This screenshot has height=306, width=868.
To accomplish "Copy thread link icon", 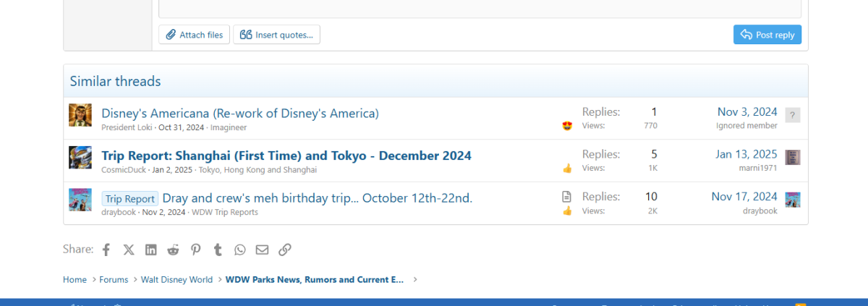I will [x=285, y=250].
